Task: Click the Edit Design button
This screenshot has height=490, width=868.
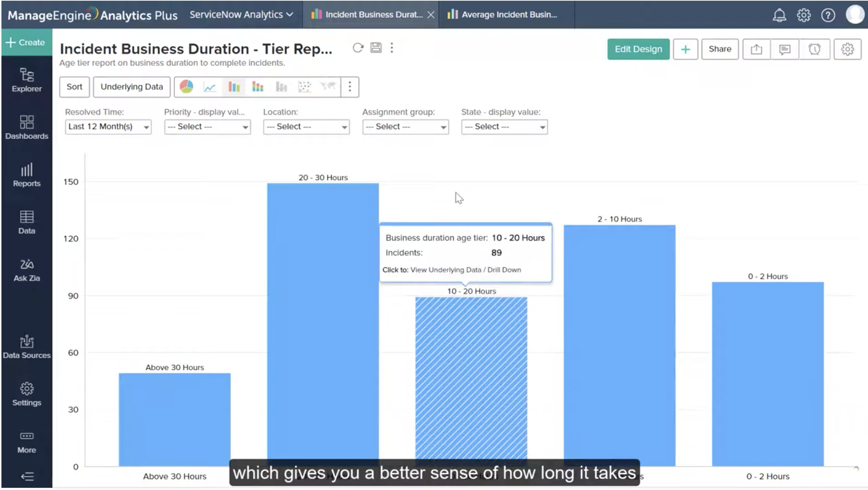Action: coord(638,49)
